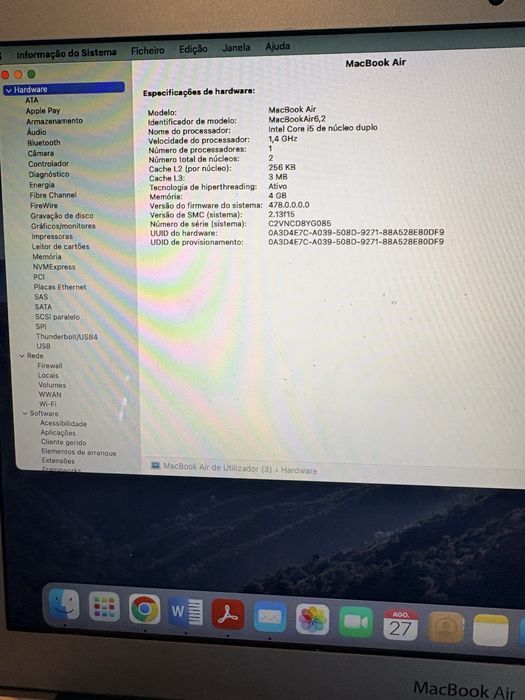Screen dimensions: 525x700
Task: Select SPI in the sidebar
Action: pyautogui.click(x=41, y=327)
